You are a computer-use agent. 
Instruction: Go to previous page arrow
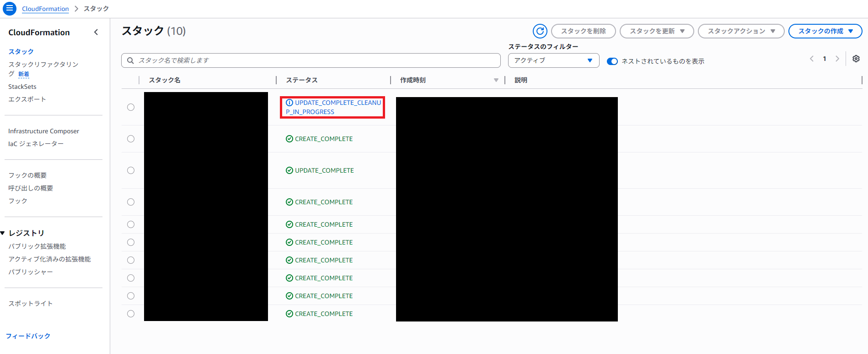point(812,59)
